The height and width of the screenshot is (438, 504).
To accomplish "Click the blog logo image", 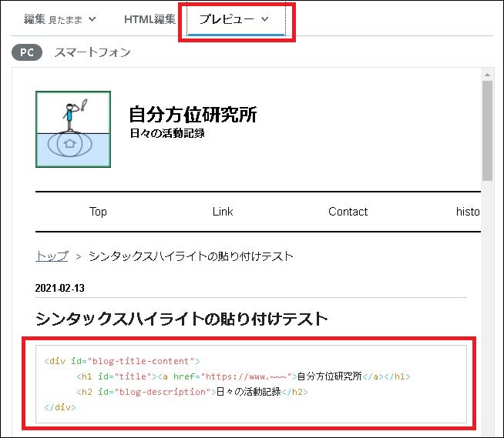I will [73, 129].
